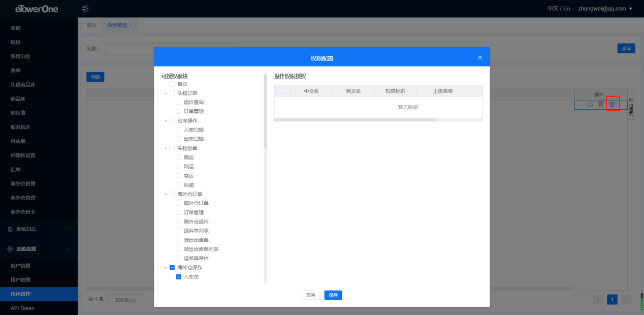The width and height of the screenshot is (644, 315).
Task: Click the 系统日志 icon in sidebar
Action: (x=10, y=229)
